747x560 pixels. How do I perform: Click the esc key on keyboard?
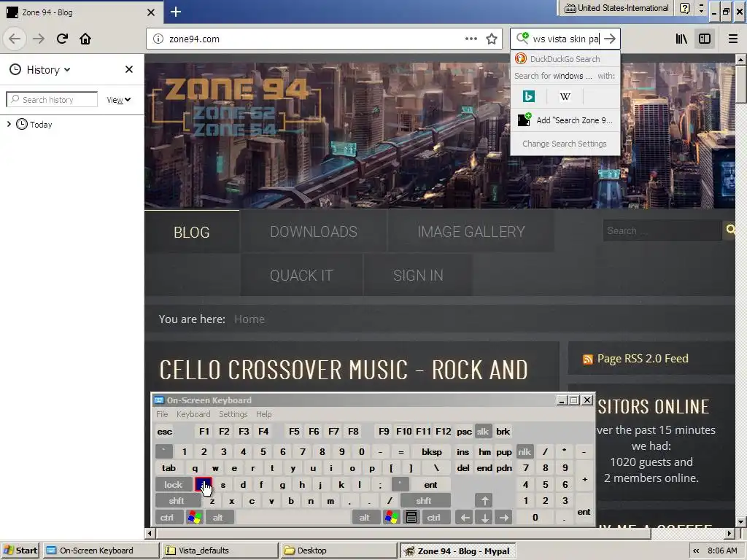[x=165, y=432]
